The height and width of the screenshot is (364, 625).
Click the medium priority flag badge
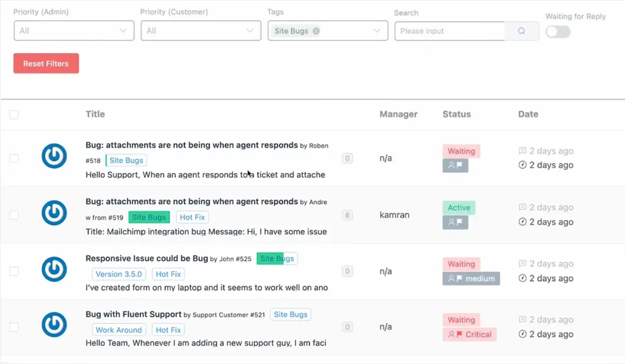tap(471, 278)
